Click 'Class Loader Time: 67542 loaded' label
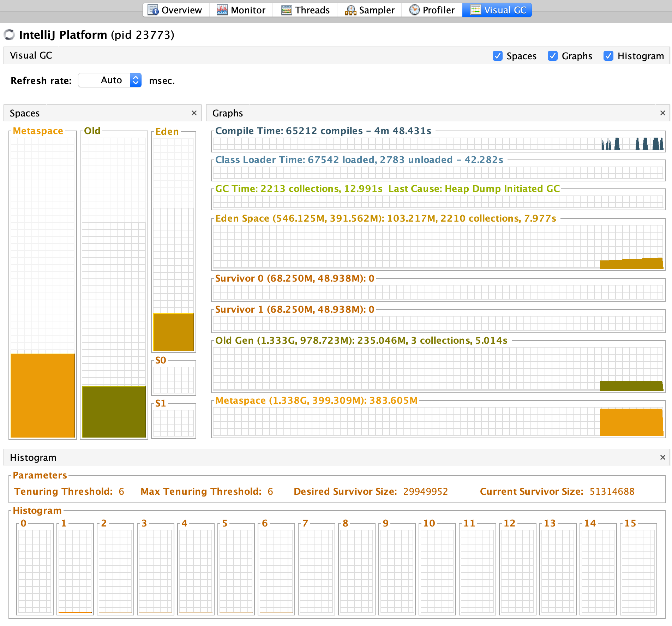Viewport: 672px width, 626px height. (295, 160)
